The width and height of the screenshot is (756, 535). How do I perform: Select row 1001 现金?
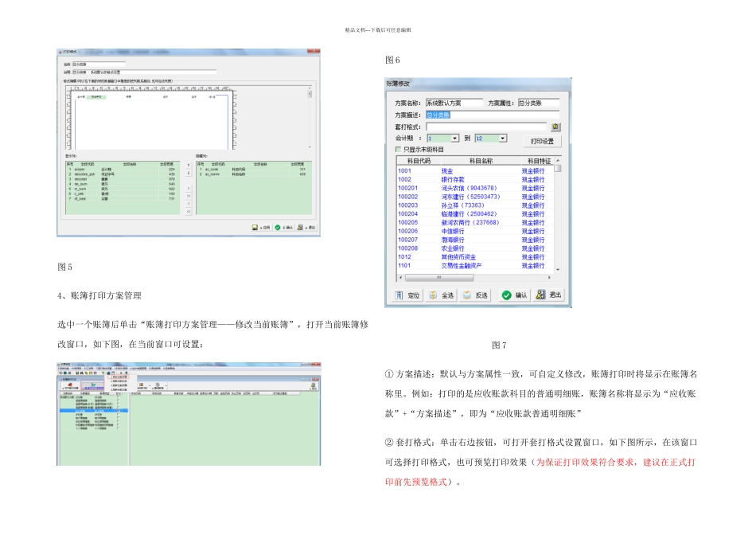(x=475, y=171)
